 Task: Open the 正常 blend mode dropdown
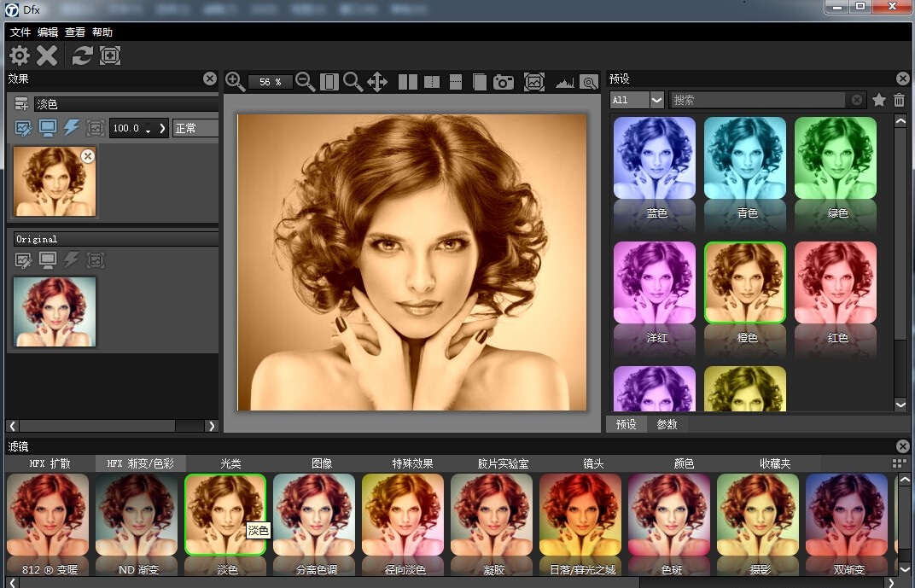point(195,128)
